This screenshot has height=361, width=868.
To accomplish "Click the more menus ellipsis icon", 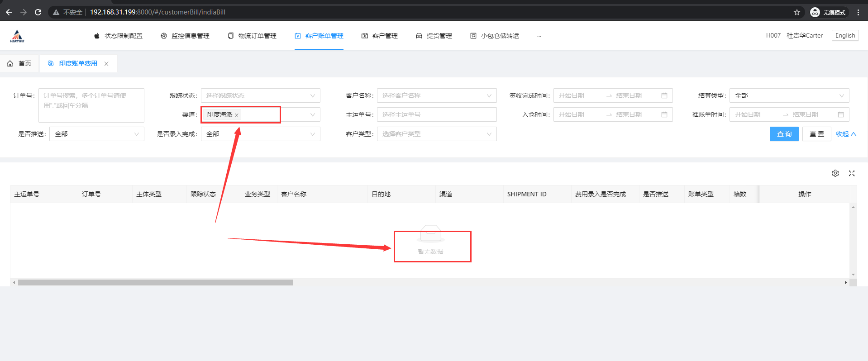I will (539, 36).
